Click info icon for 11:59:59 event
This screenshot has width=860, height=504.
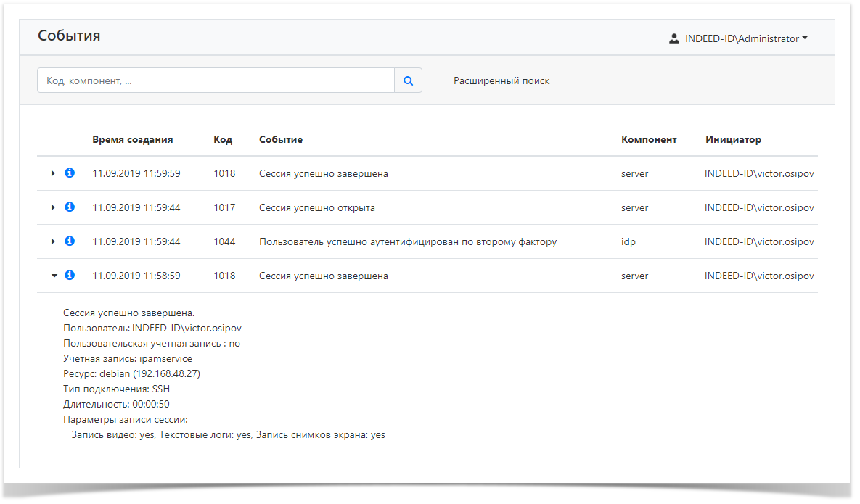point(70,173)
